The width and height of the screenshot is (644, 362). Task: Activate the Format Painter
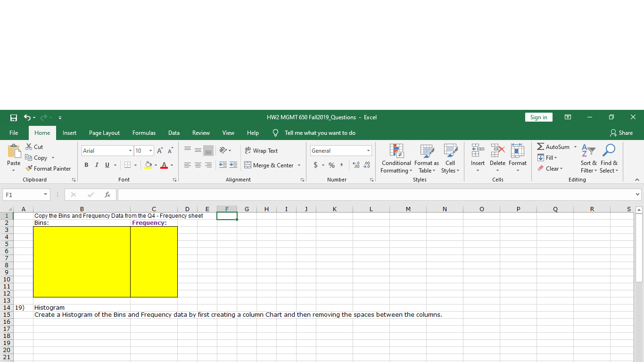click(x=49, y=169)
